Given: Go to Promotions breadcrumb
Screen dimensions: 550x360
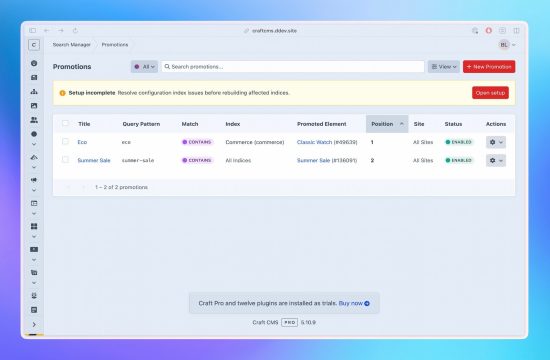Looking at the screenshot, I should tap(115, 45).
